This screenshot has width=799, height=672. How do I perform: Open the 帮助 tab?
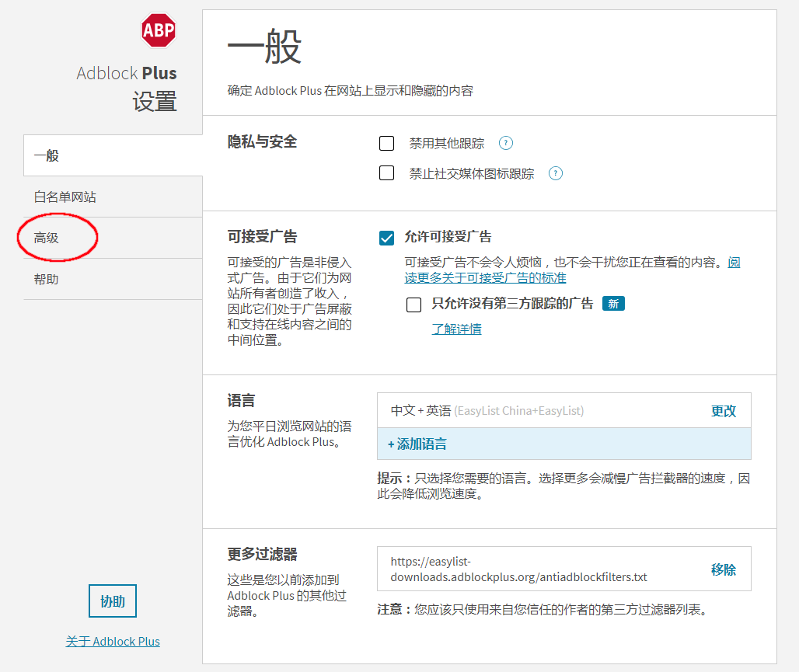point(113,279)
